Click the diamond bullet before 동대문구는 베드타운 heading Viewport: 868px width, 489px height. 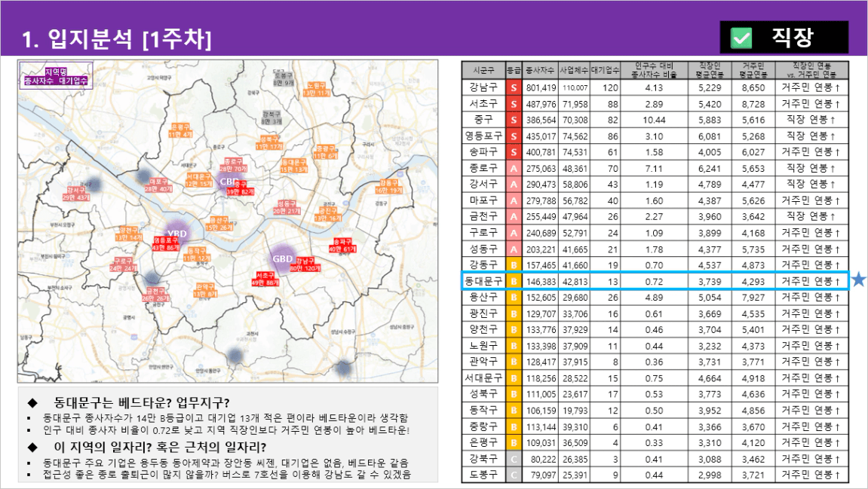tap(32, 402)
